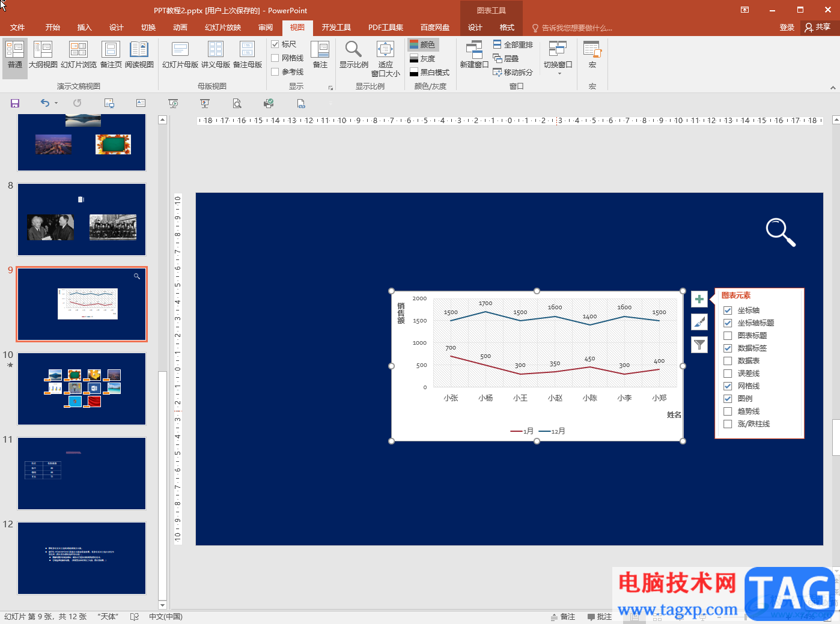Select slide 12 thumbnail

[x=82, y=558]
